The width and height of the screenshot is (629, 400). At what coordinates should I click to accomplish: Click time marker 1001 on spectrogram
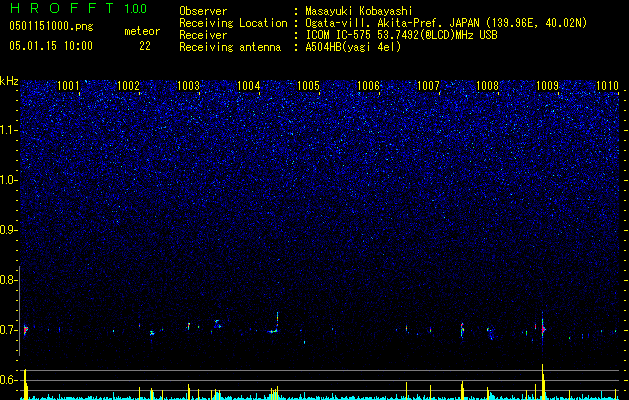(68, 85)
